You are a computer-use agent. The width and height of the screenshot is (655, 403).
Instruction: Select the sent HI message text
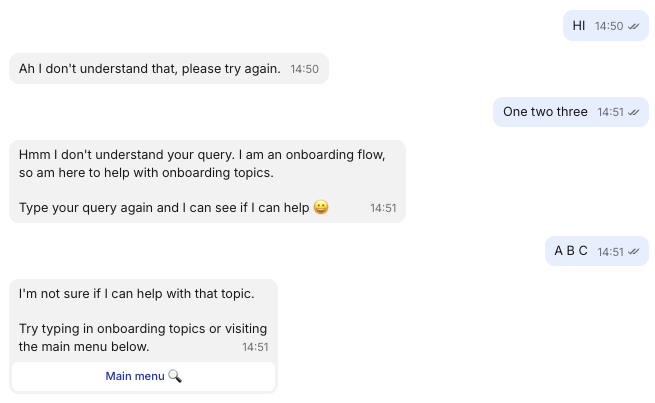pyautogui.click(x=579, y=26)
